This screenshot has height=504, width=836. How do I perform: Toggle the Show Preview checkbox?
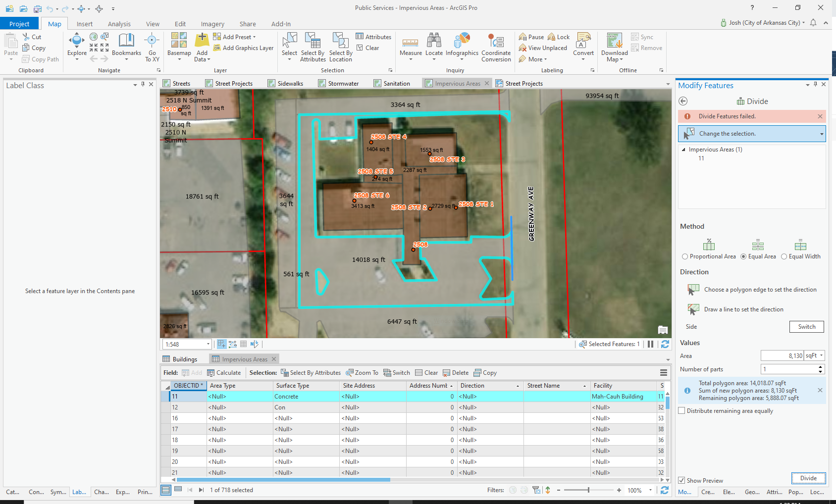tap(682, 480)
